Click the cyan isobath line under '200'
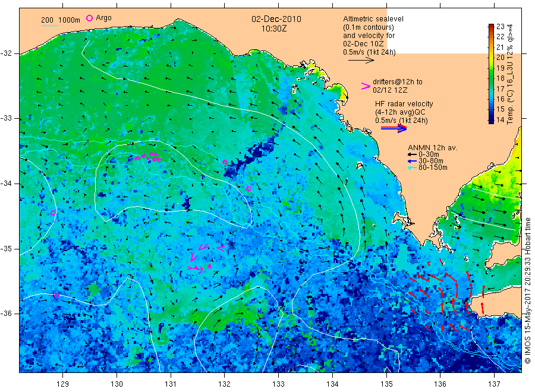The height and width of the screenshot is (392, 535). 49,25
